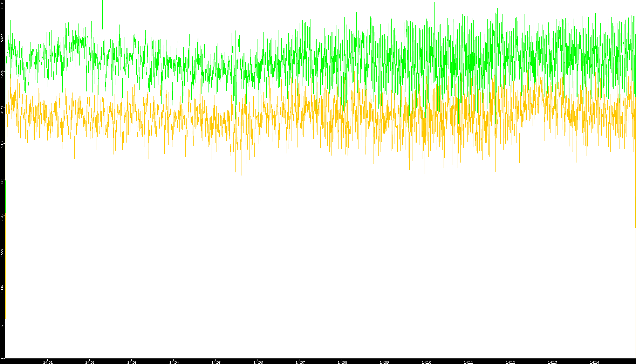The height and width of the screenshot is (364, 636).
Task: Click the 14:12 time axis label
Action: tap(510, 362)
